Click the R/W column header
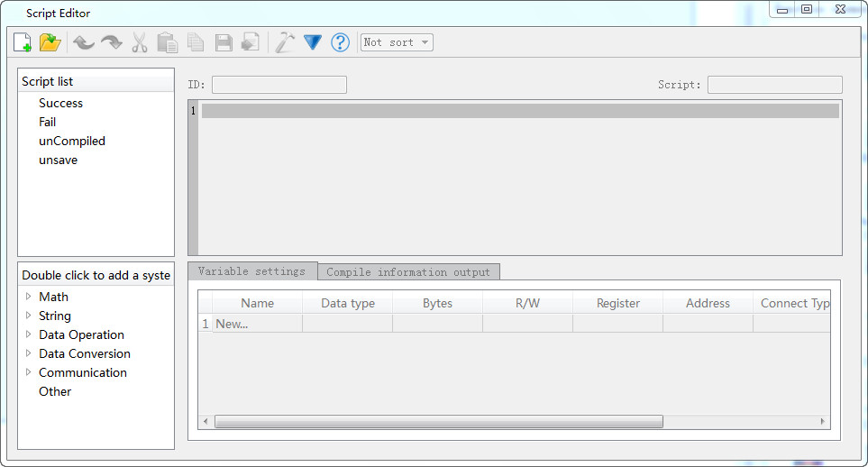 [x=527, y=303]
